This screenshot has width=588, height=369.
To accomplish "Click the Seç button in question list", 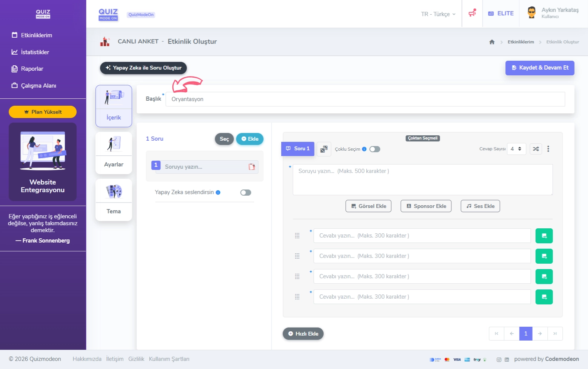I will [x=224, y=139].
